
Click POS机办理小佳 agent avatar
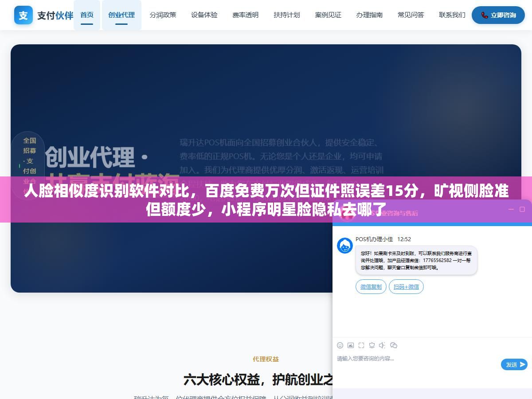345,246
